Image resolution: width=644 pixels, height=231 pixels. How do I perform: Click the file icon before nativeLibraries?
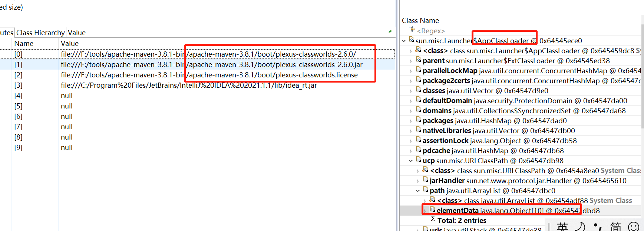click(419, 130)
